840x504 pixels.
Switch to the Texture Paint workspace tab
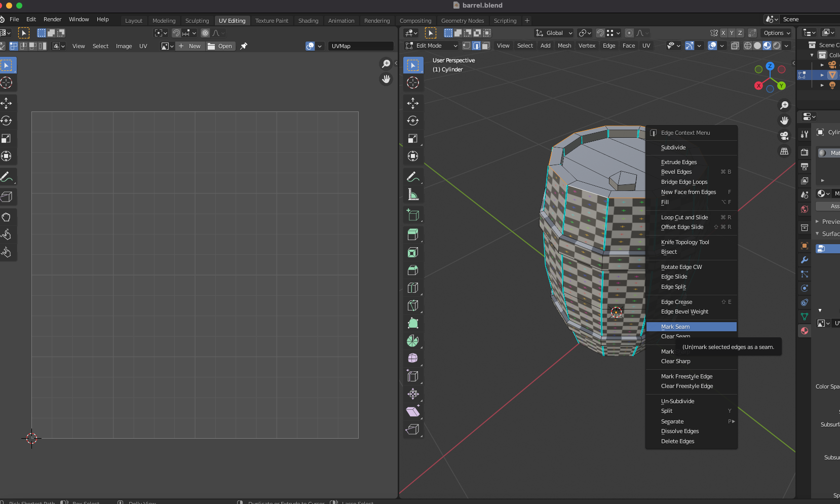(272, 21)
